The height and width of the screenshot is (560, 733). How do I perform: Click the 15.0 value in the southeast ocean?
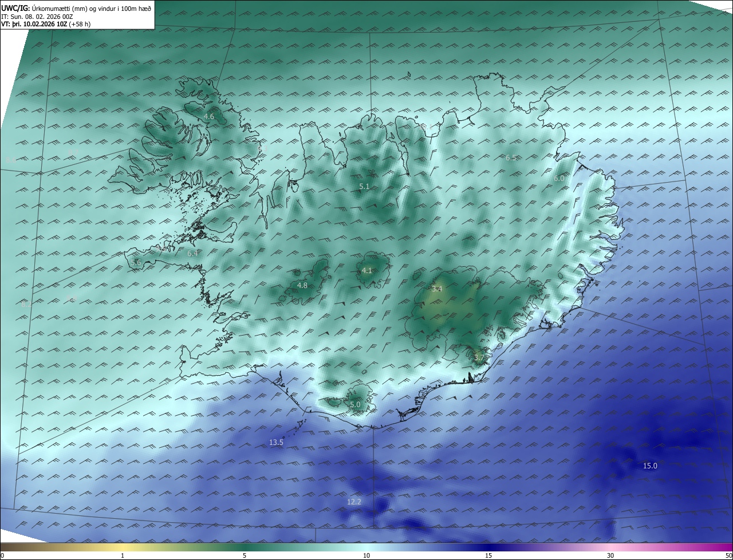tap(650, 466)
